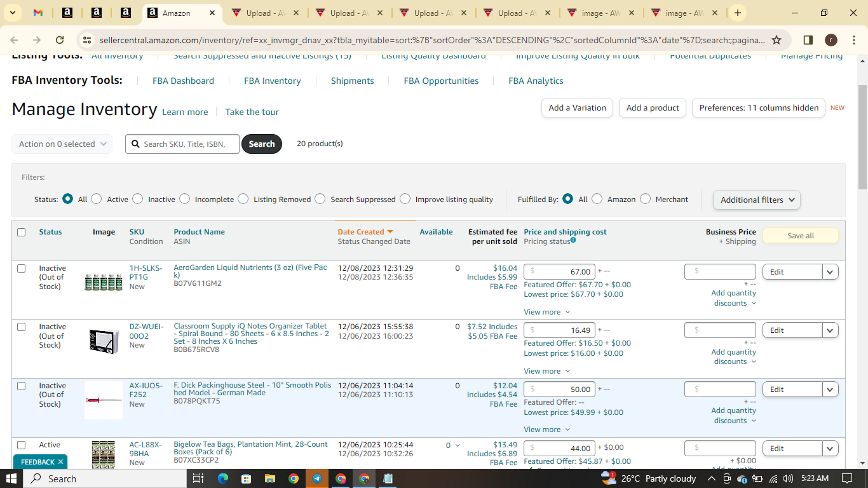The height and width of the screenshot is (488, 868).
Task: Open Preferences: 11 columns hidden
Action: coord(759,108)
